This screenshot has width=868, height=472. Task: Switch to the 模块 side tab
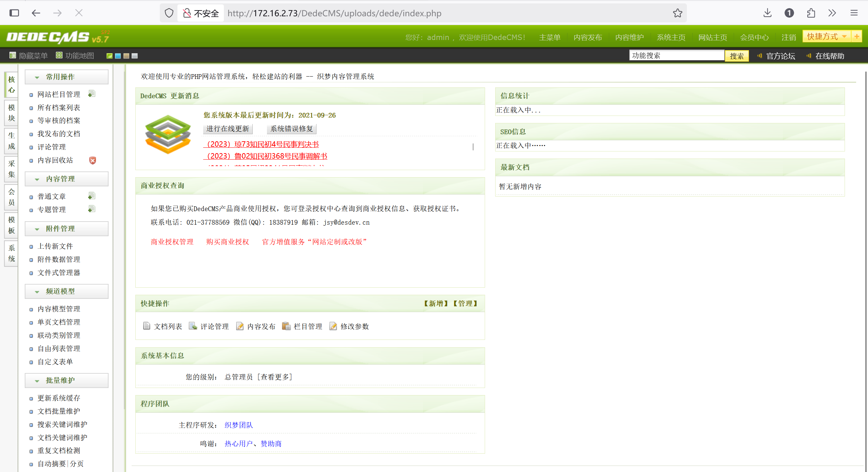[x=11, y=113]
